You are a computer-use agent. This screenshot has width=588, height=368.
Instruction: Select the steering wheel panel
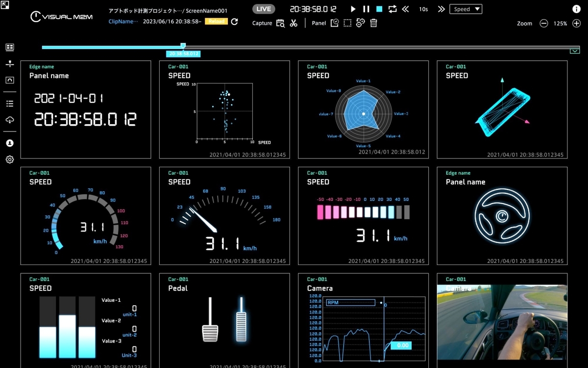tap(502, 216)
